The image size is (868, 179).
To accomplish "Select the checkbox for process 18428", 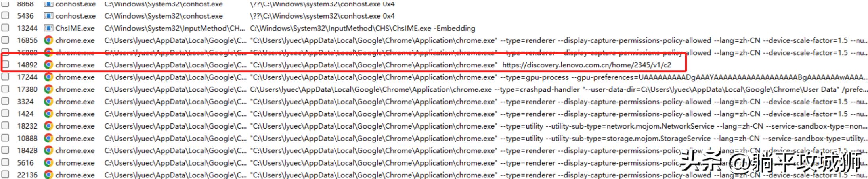I will [x=5, y=150].
